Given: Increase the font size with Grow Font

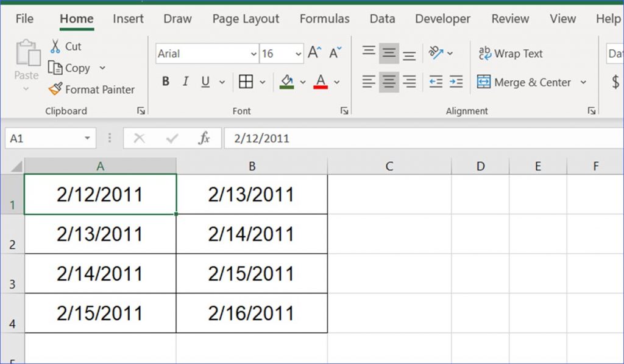Looking at the screenshot, I should pyautogui.click(x=313, y=53).
